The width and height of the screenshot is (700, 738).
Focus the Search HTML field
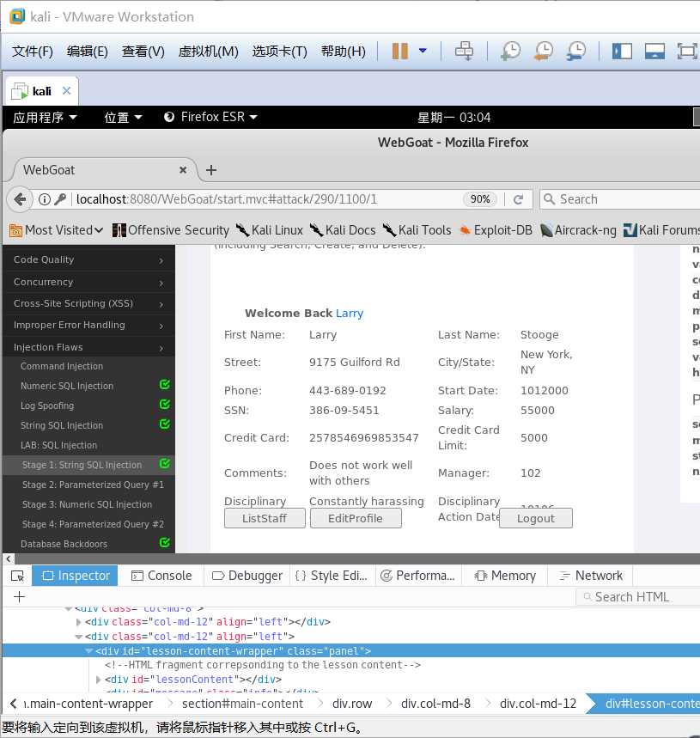pos(637,597)
